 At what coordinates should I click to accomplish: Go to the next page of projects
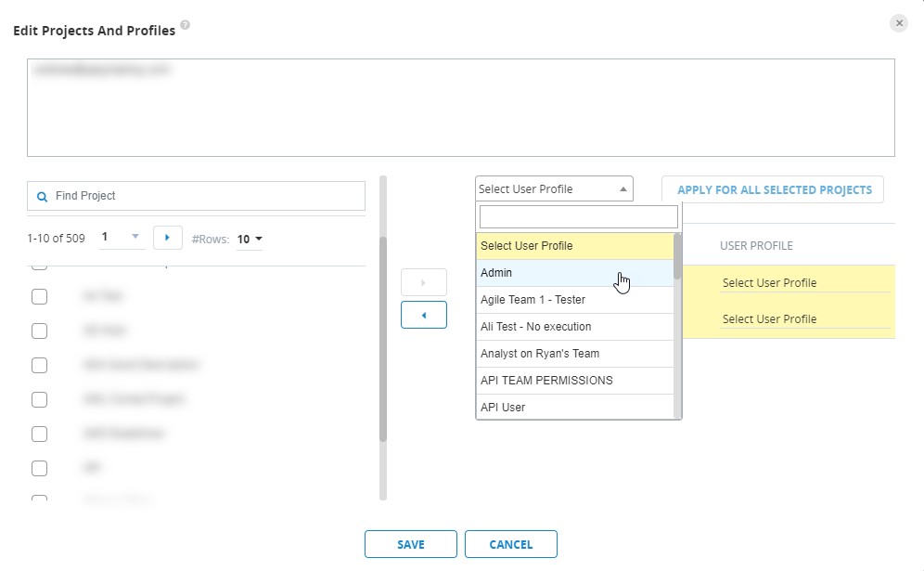click(166, 238)
